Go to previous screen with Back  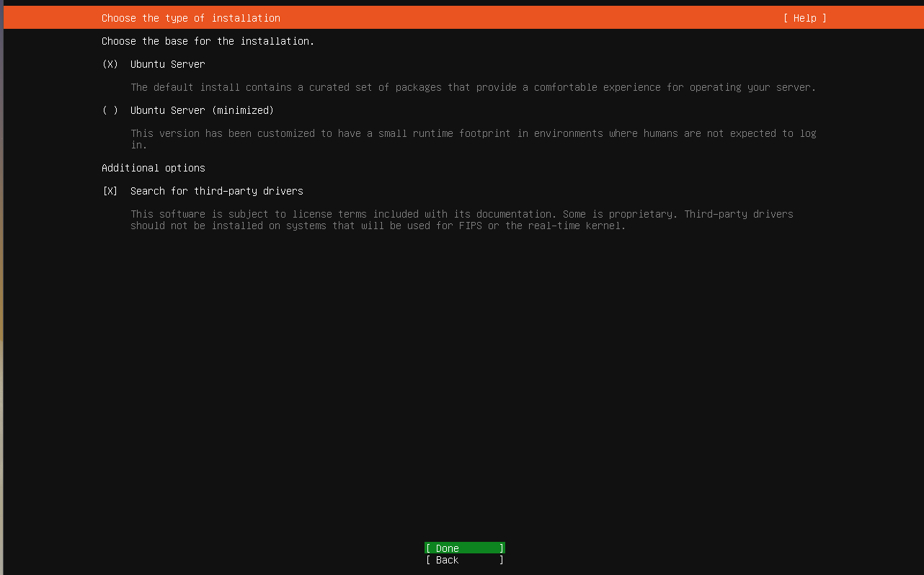tap(464, 560)
